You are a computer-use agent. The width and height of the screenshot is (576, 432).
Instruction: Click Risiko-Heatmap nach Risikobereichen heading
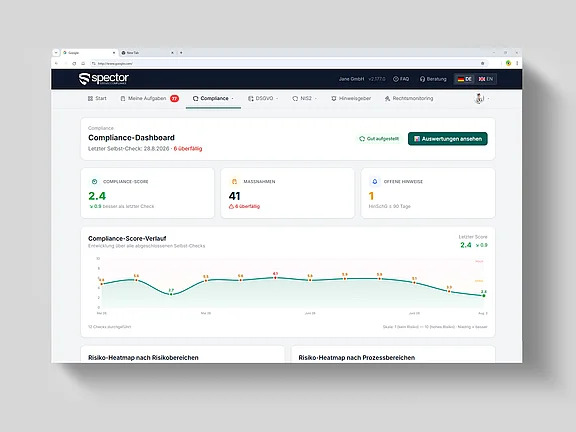click(x=143, y=357)
